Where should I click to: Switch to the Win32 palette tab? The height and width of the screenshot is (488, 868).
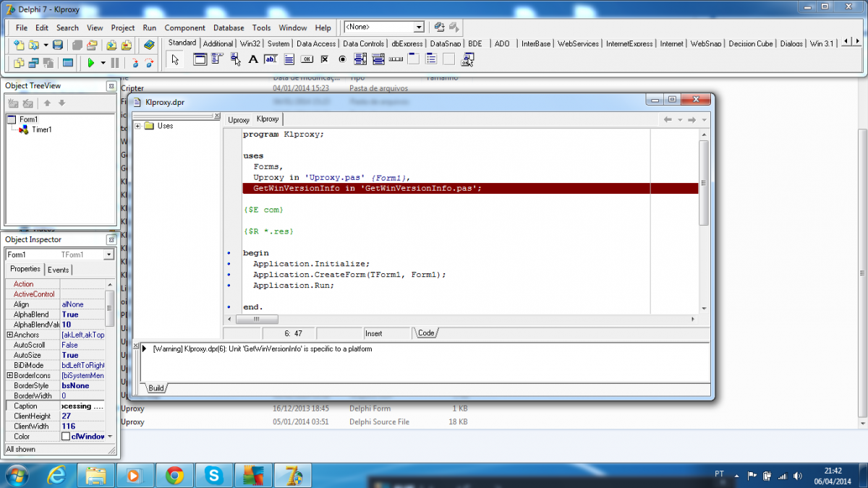click(x=250, y=43)
